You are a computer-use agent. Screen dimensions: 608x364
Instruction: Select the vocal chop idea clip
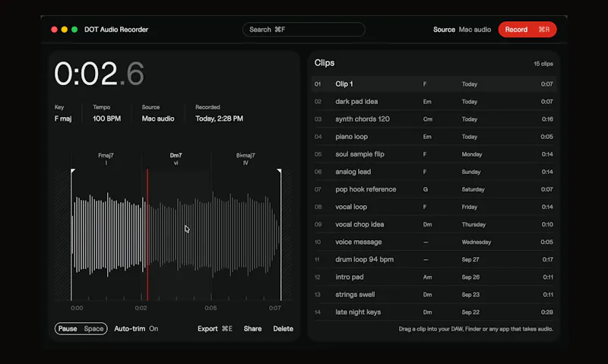tap(433, 224)
